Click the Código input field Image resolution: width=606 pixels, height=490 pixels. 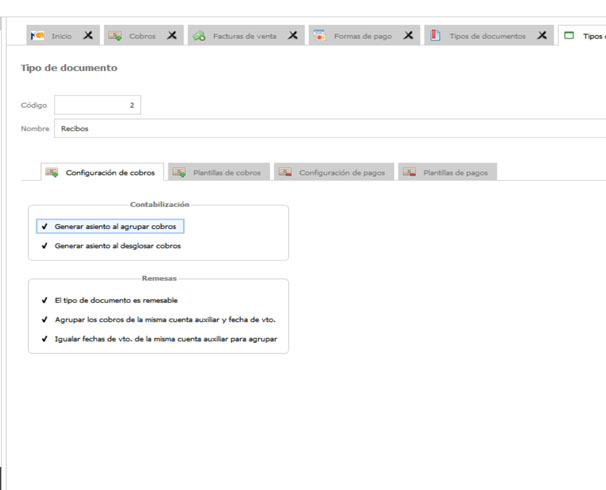coord(97,105)
